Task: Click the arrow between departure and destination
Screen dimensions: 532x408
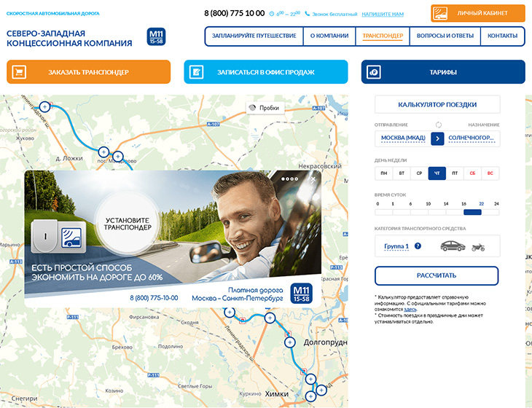Action: 437,138
